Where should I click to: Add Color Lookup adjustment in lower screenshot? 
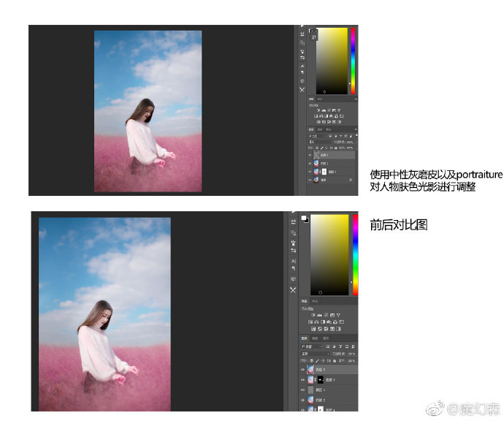click(341, 322)
